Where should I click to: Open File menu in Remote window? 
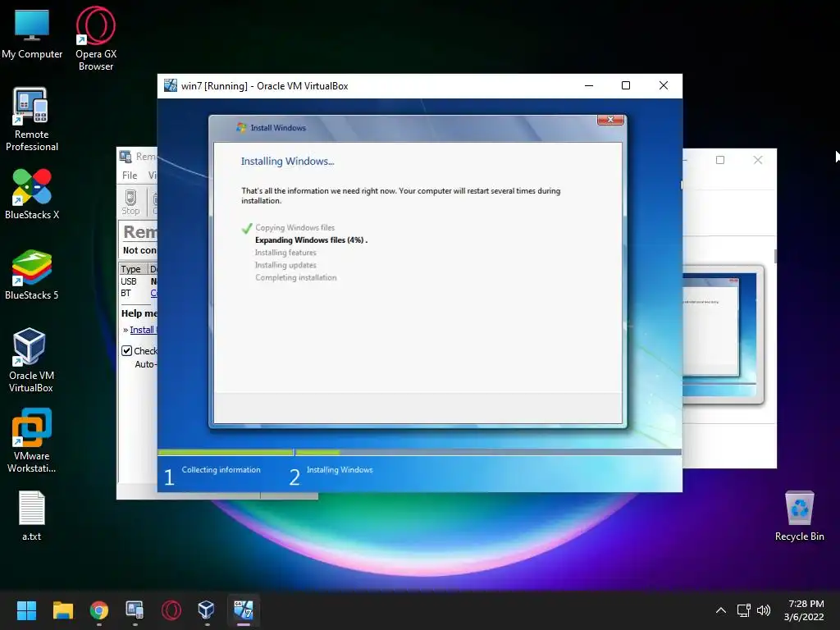point(130,176)
